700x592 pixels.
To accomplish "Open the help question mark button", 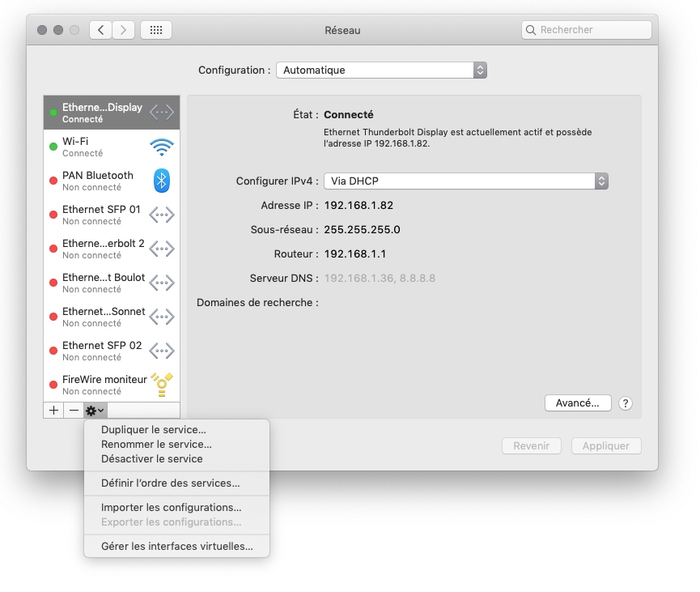I will click(x=626, y=403).
